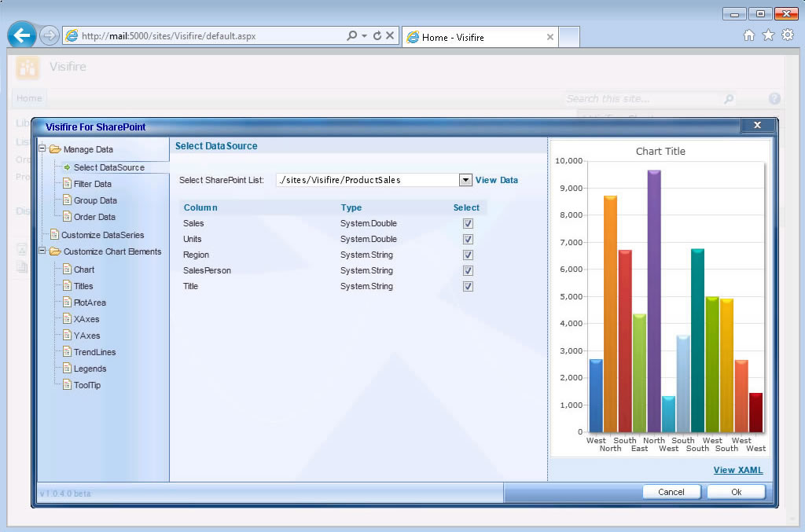
Task: Click the browser Back arrow button
Action: [x=21, y=35]
